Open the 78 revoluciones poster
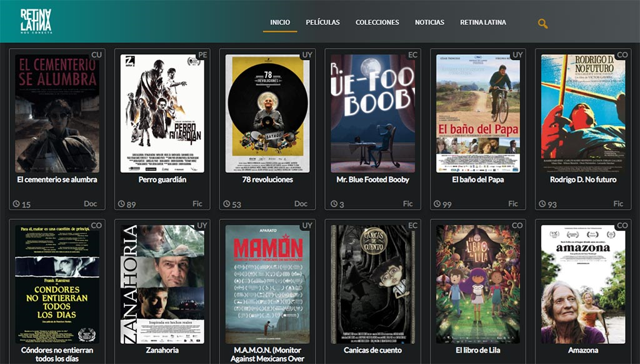This screenshot has height=364, width=640. pos(267,113)
